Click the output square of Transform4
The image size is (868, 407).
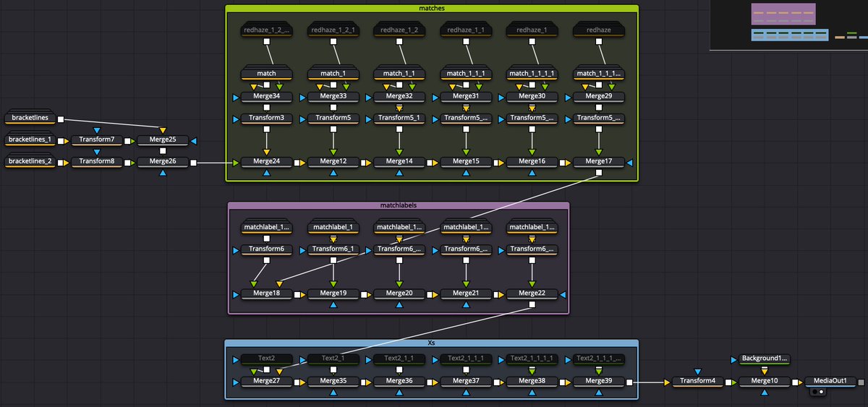coord(727,382)
